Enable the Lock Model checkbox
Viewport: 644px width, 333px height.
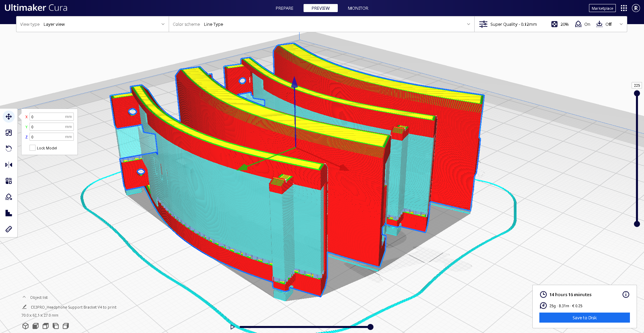tap(33, 148)
